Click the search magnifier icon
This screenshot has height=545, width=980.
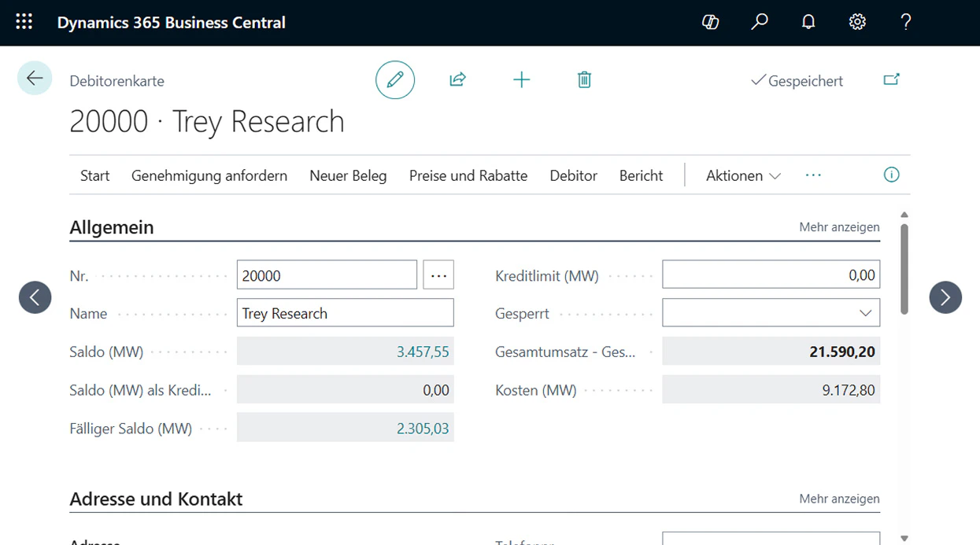point(760,22)
